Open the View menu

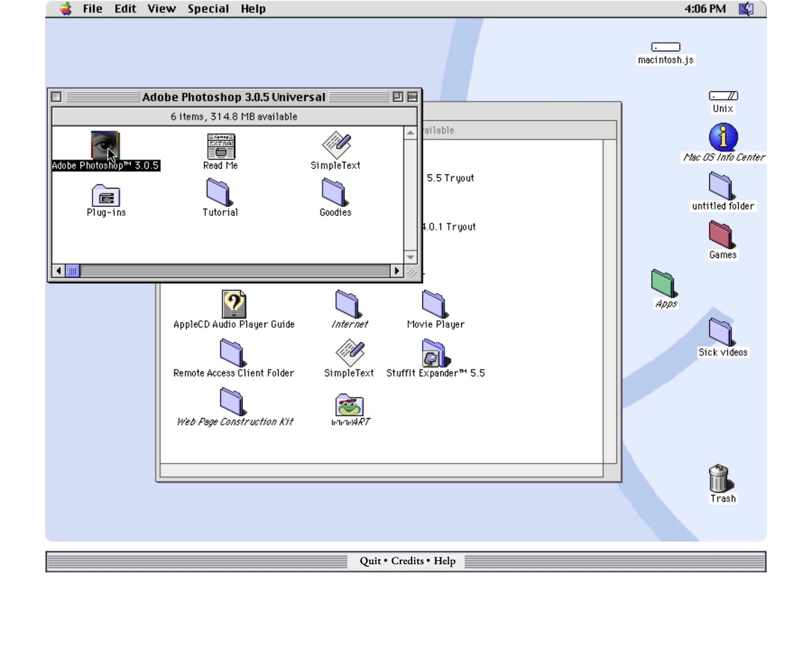[x=162, y=8]
